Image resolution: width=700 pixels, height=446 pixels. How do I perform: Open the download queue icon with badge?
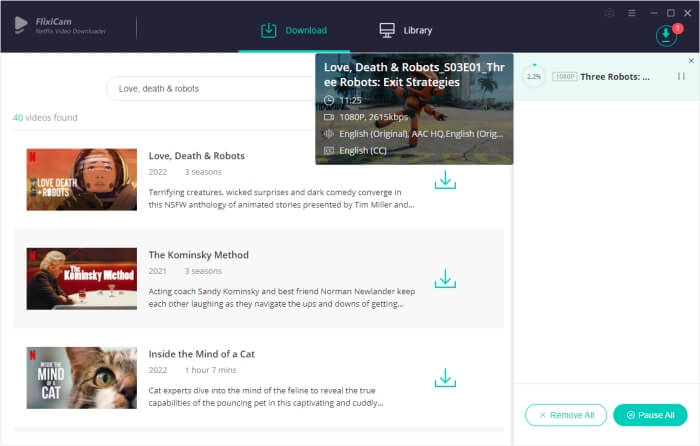(666, 35)
